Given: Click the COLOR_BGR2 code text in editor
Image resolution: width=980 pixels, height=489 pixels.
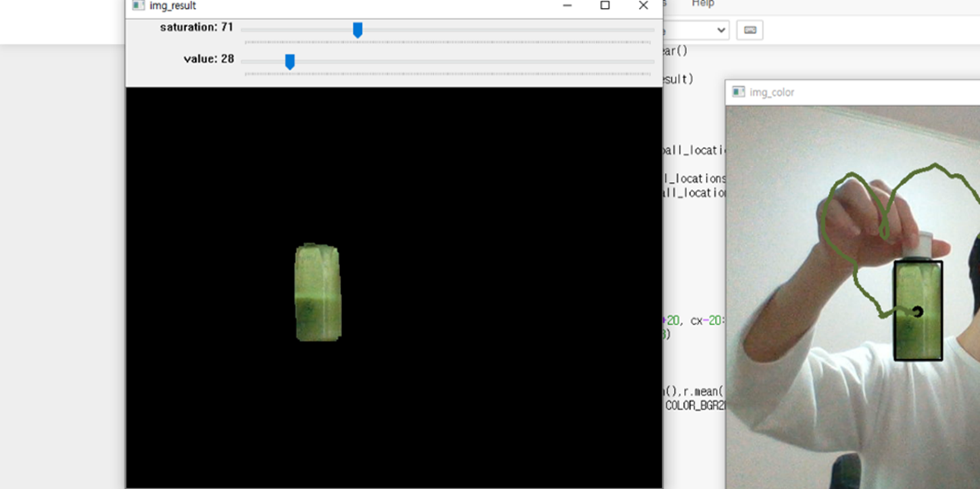Looking at the screenshot, I should coord(695,406).
